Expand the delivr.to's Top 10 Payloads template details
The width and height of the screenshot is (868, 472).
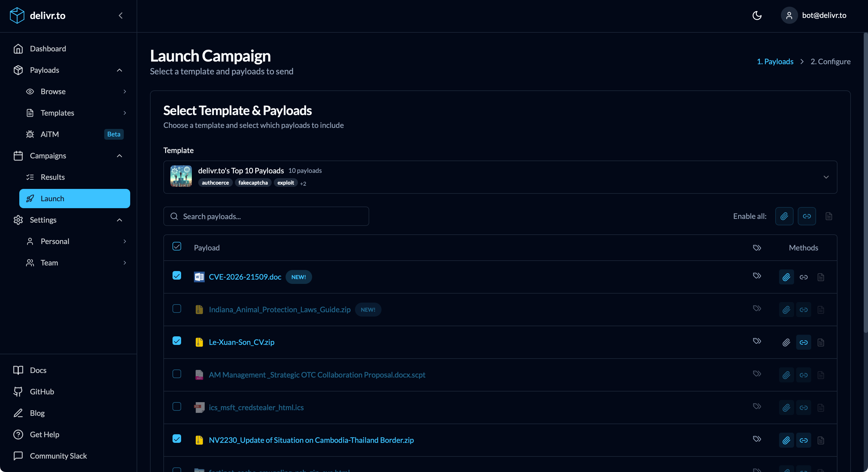coord(826,177)
